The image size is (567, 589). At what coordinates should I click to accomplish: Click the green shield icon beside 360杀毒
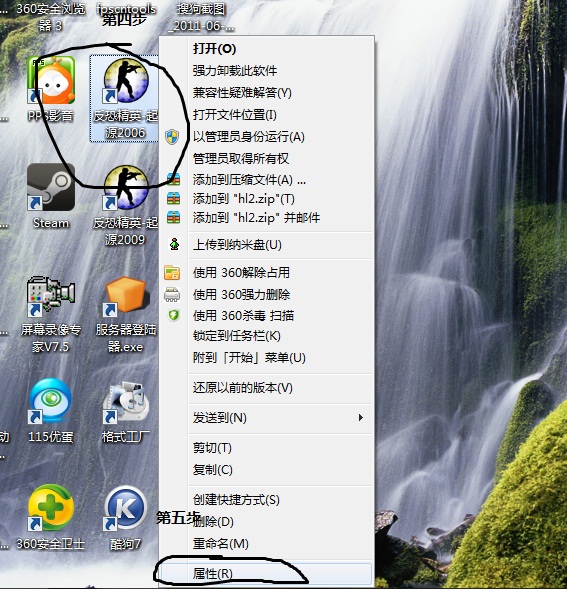173,315
